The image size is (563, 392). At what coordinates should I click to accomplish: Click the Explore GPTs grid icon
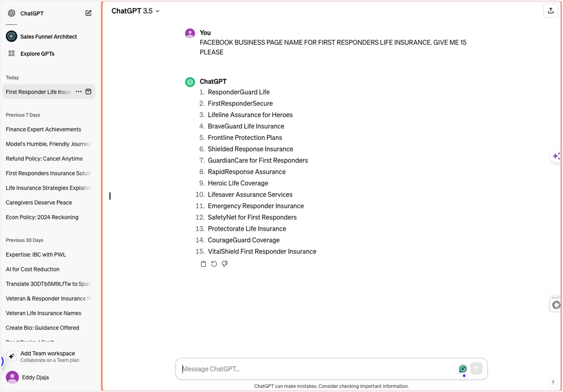pos(12,53)
